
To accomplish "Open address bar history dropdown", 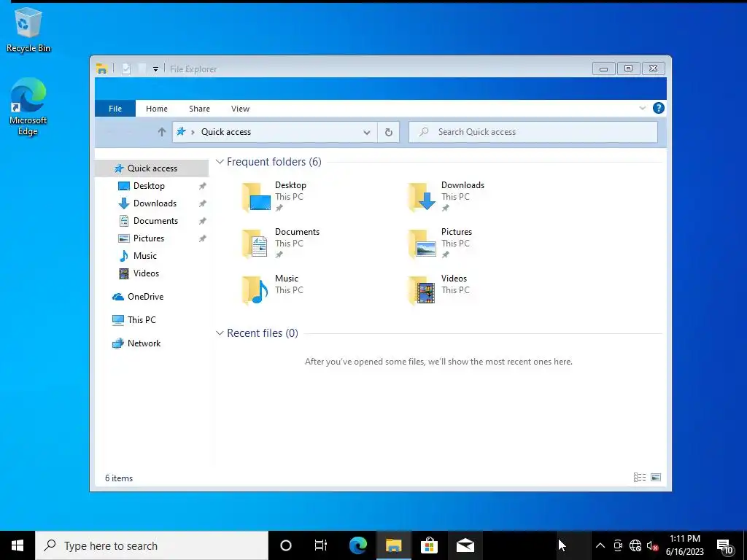I will tap(367, 133).
